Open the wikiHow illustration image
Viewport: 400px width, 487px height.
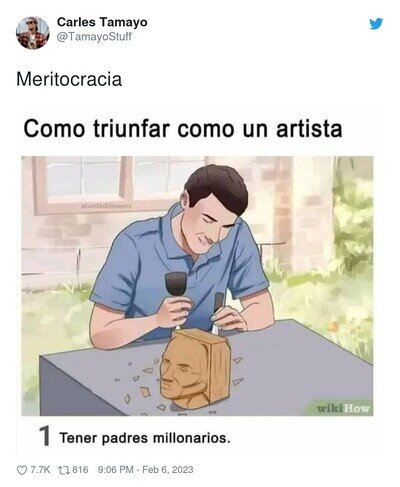[197, 286]
